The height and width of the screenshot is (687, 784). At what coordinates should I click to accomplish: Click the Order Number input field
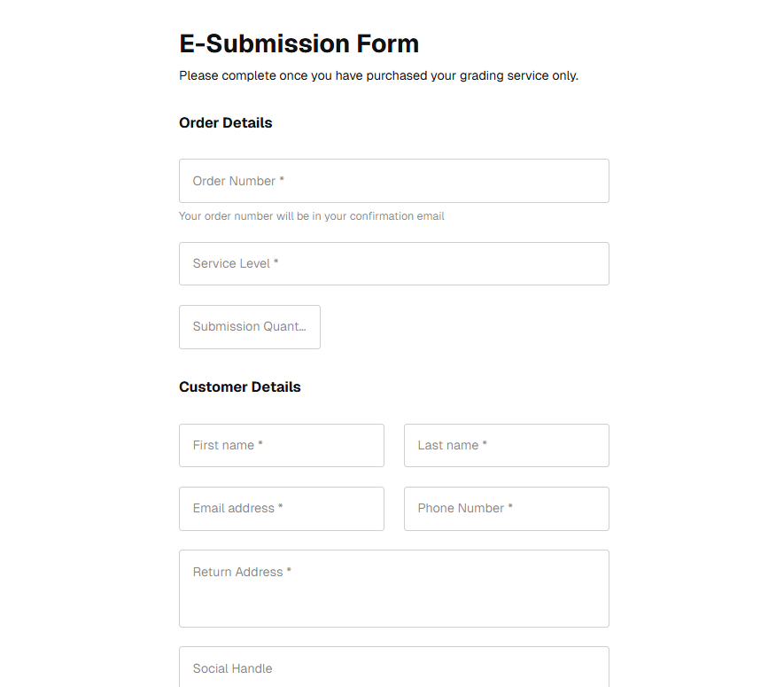(x=393, y=181)
